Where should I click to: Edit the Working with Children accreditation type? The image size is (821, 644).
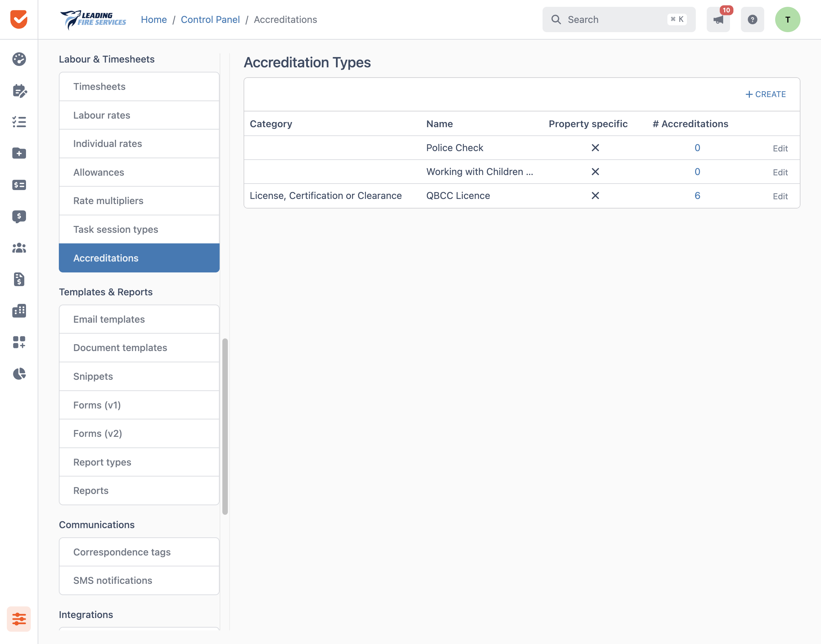[780, 172]
